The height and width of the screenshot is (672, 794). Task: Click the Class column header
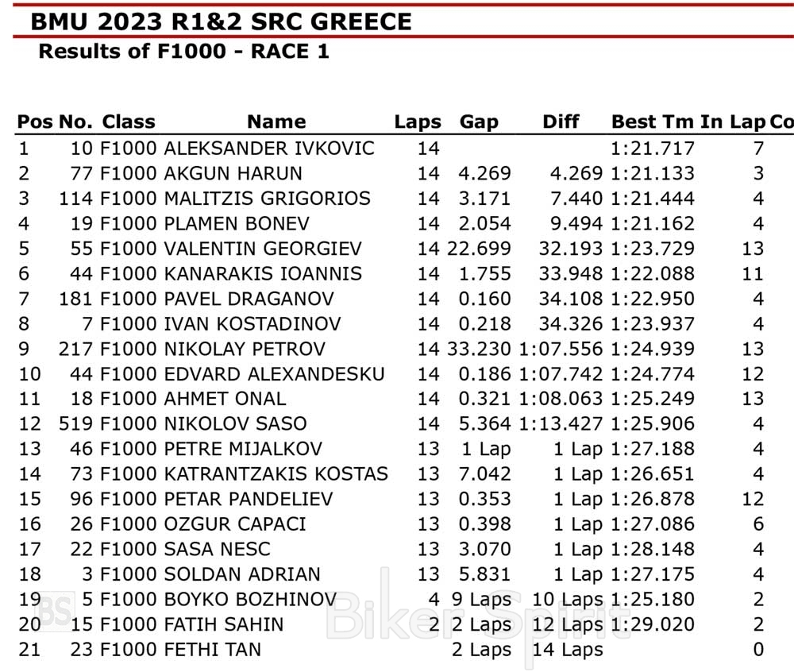(x=129, y=122)
